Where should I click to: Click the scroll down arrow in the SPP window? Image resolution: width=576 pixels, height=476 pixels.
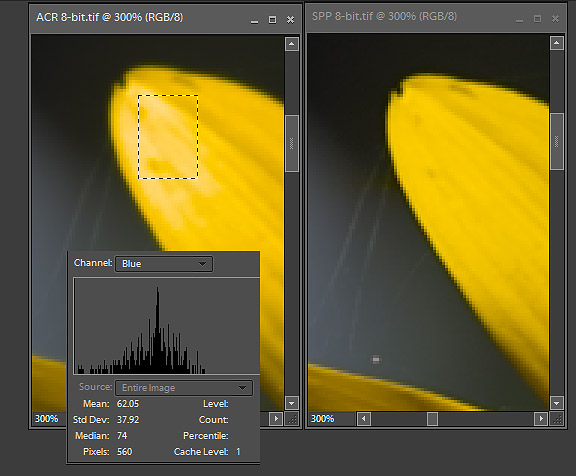point(557,403)
